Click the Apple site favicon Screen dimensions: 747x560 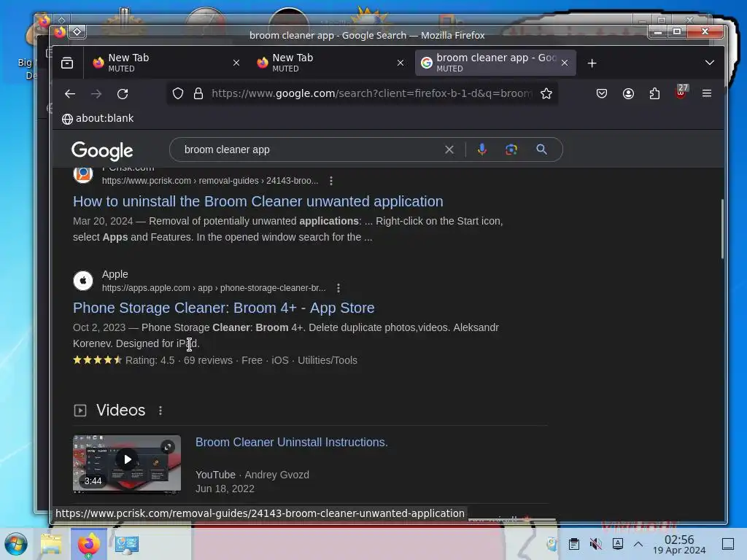pyautogui.click(x=83, y=281)
